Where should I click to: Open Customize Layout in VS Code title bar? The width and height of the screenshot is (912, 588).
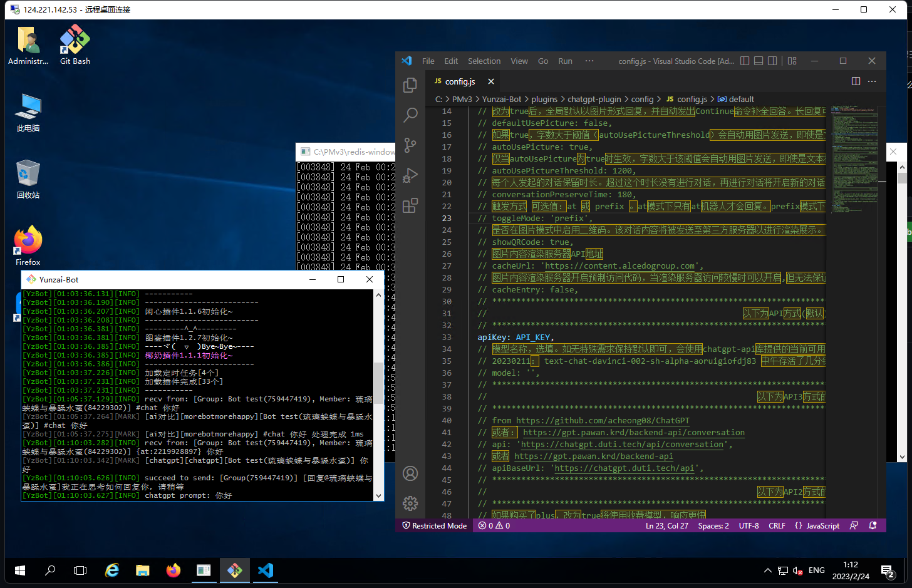pos(792,61)
